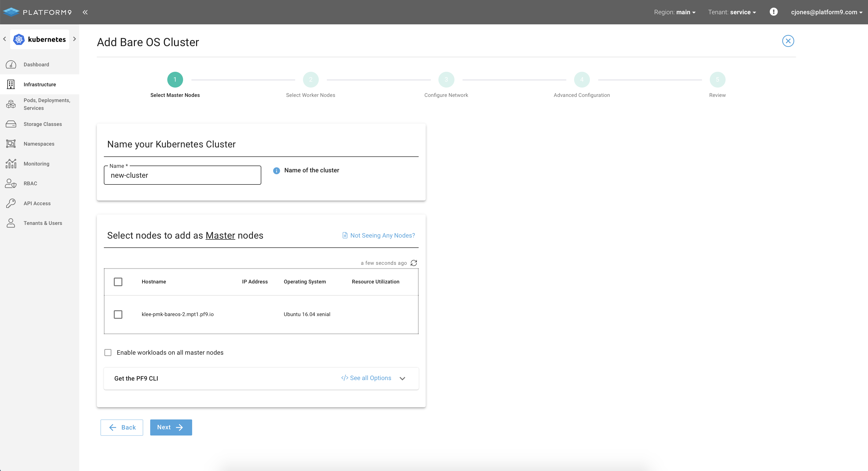Sort by the Operating System column header

305,282
